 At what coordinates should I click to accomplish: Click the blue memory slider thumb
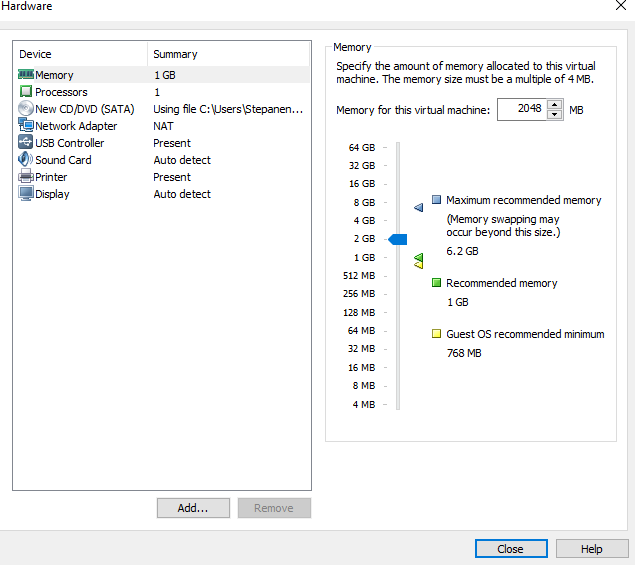point(398,239)
